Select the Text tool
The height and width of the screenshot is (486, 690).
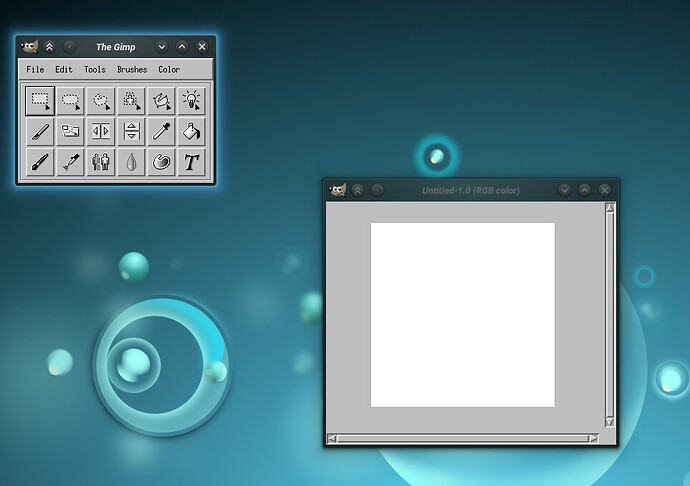(x=191, y=162)
